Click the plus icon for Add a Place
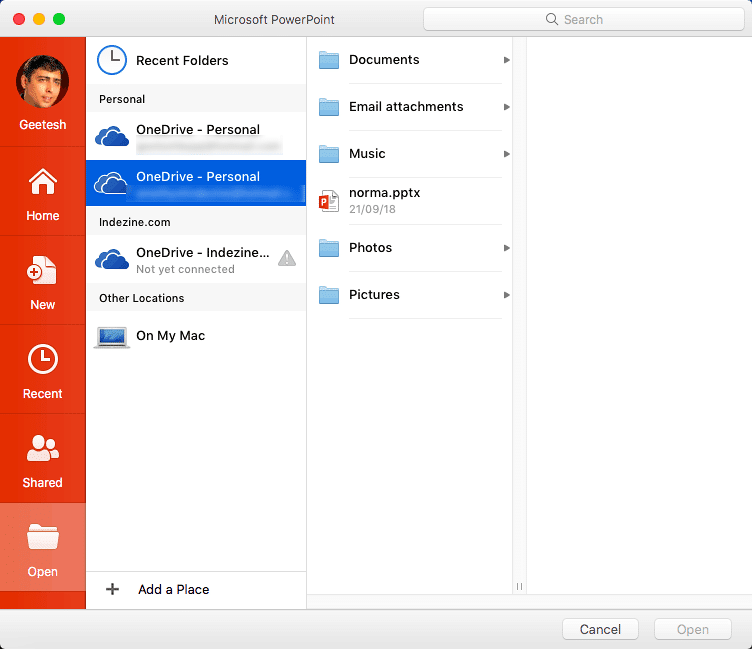Viewport: 752px width, 649px height. tap(113, 589)
